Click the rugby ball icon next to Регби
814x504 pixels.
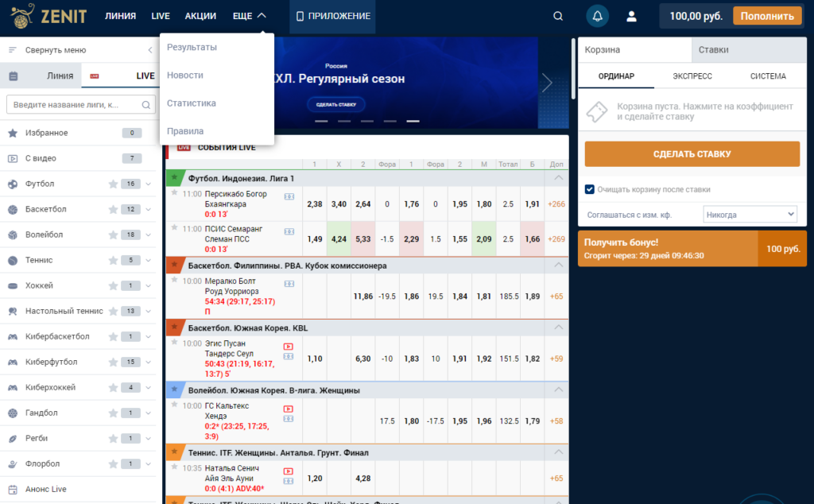click(x=13, y=438)
